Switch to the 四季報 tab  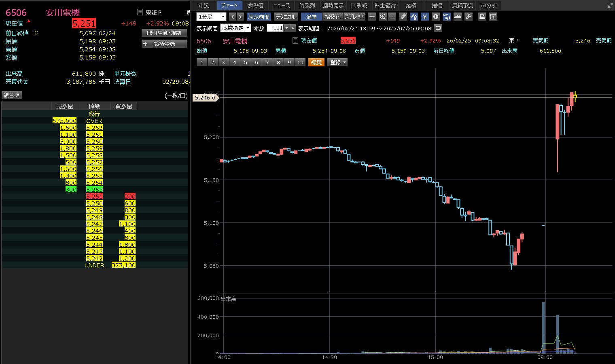359,5
